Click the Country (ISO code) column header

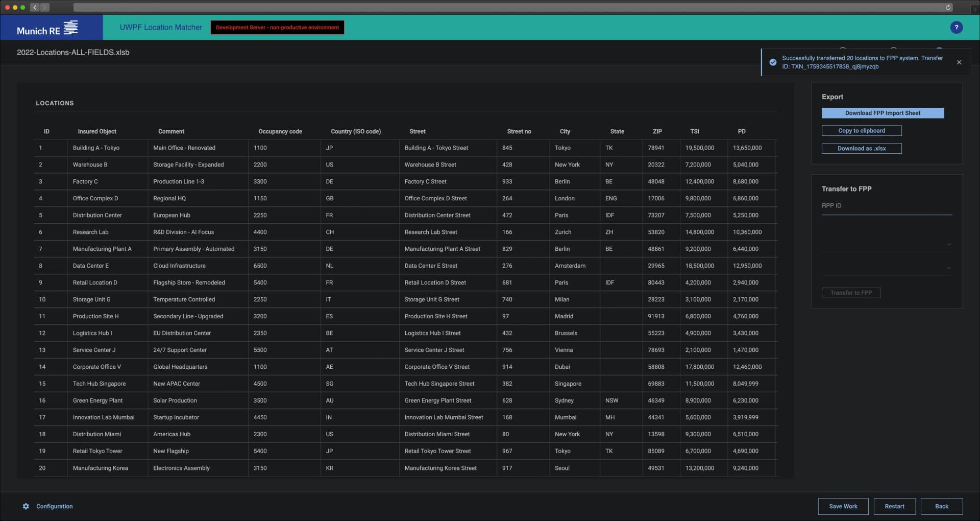356,131
